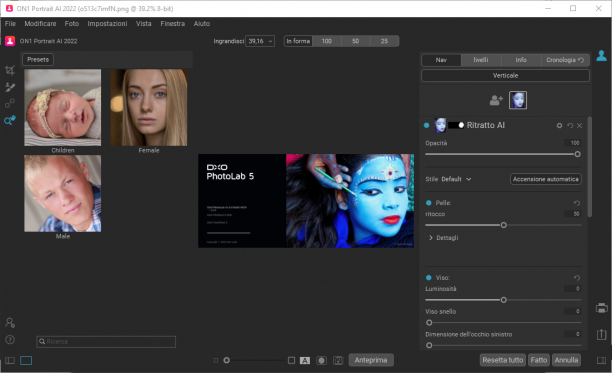The image size is (612, 373).
Task: Toggle the Ritratto AI filter on or off
Action: click(427, 125)
